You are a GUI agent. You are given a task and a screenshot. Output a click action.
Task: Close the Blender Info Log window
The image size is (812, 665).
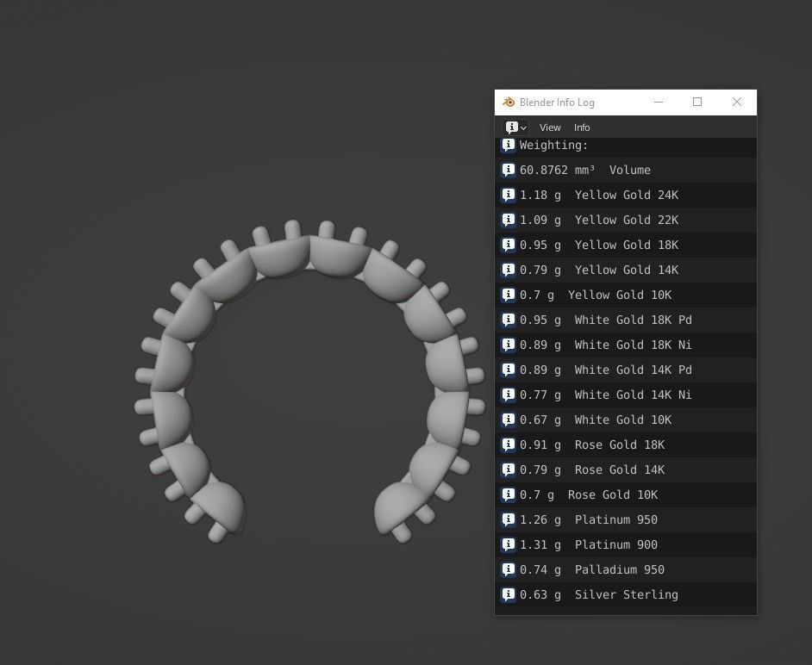click(736, 102)
